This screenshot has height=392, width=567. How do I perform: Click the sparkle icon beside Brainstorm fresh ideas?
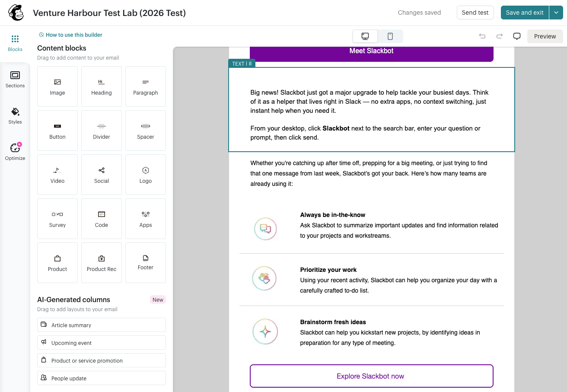coord(265,331)
